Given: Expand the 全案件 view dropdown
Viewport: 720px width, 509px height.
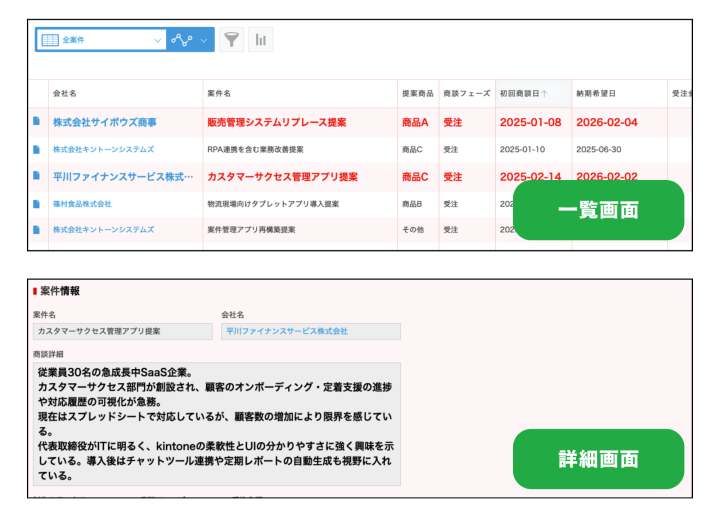Looking at the screenshot, I should coord(157,40).
